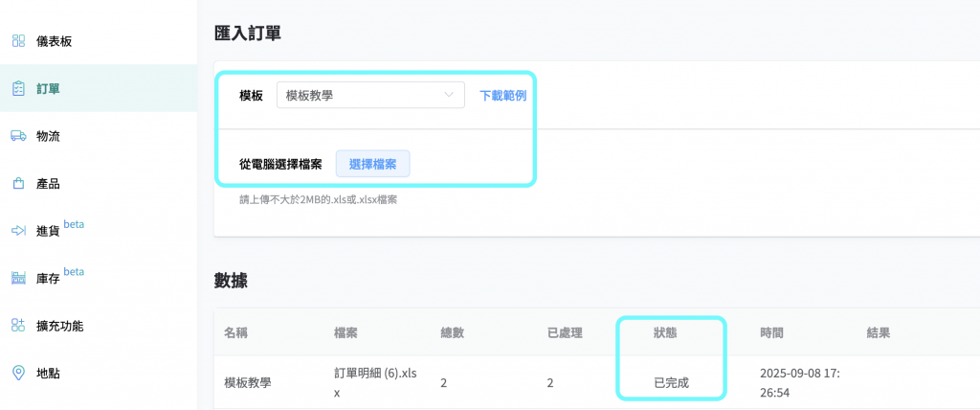Click the logistics truck icon
Image resolution: width=980 pixels, height=410 pixels.
(x=18, y=136)
